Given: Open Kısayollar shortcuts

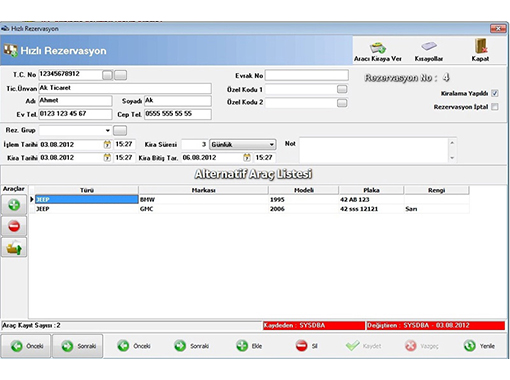Looking at the screenshot, I should pos(428,51).
